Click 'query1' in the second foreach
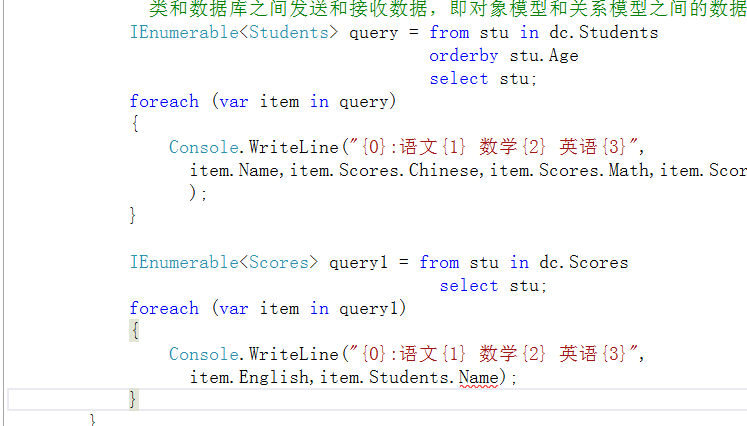The height and width of the screenshot is (426, 747). tap(368, 309)
